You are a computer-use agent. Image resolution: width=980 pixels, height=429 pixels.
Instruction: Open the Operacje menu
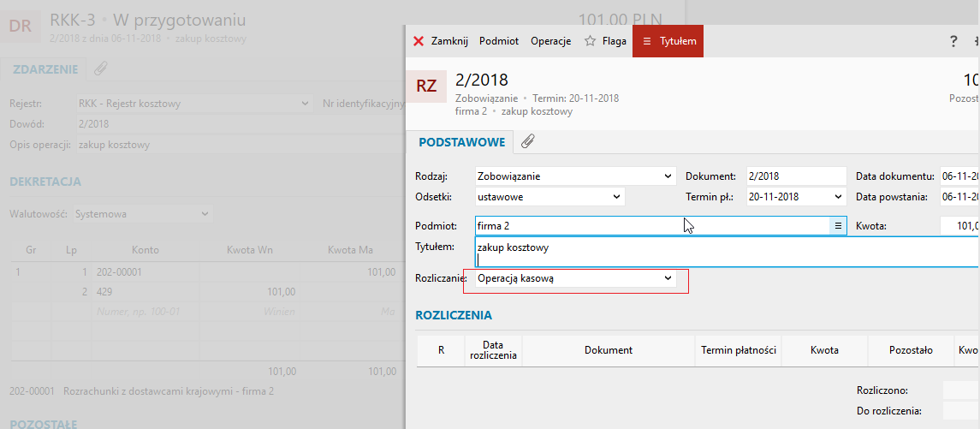pos(550,41)
